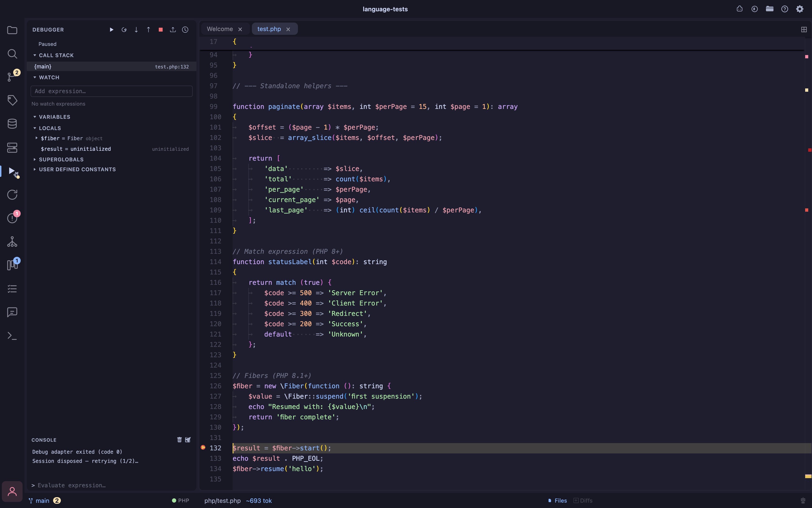Toggle breakpoint on line 132
Viewport: 812px width, 508px height.
click(x=203, y=448)
